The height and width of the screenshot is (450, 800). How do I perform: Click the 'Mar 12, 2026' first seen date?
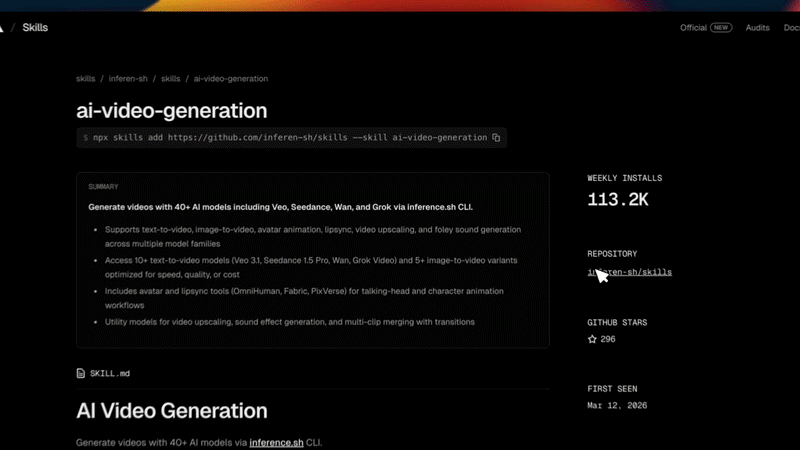(617, 406)
